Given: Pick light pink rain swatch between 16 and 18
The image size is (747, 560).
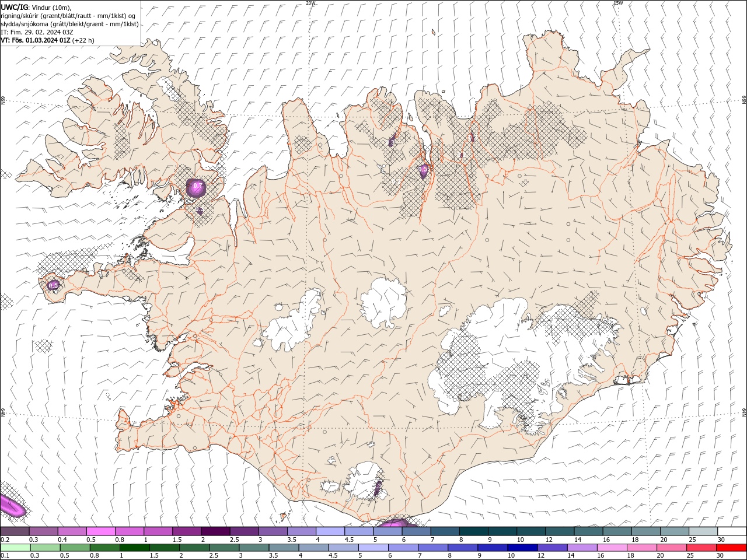Looking at the screenshot, I should 611,547.
